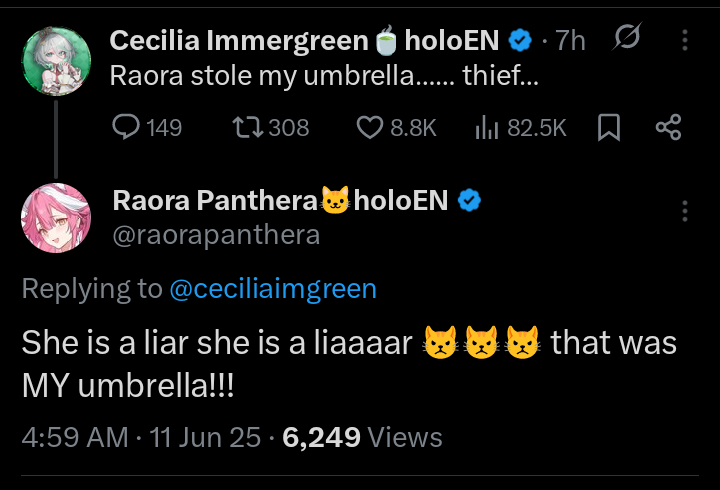Viewport: 720px width, 490px height.
Task: Open more options on Cecilia's tweet
Action: [x=685, y=40]
